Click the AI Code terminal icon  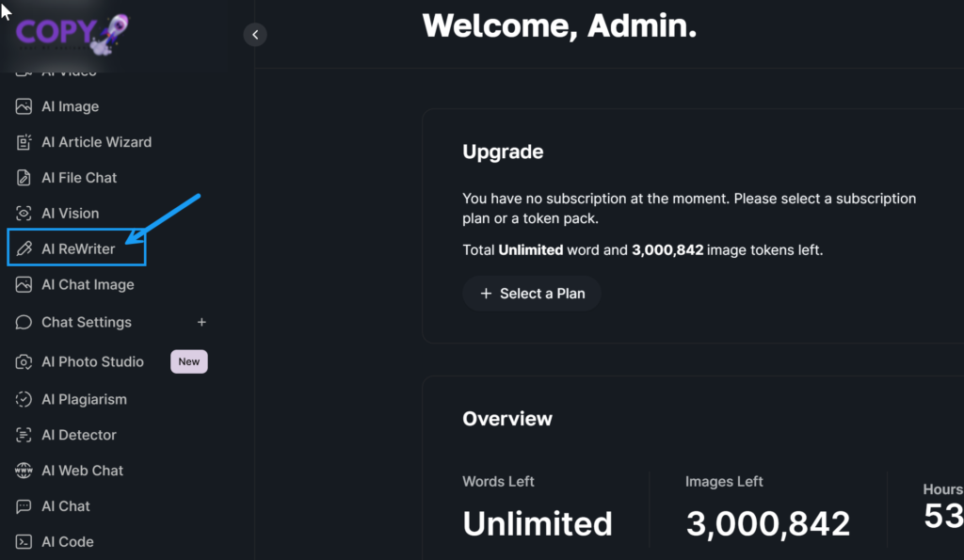coord(24,542)
